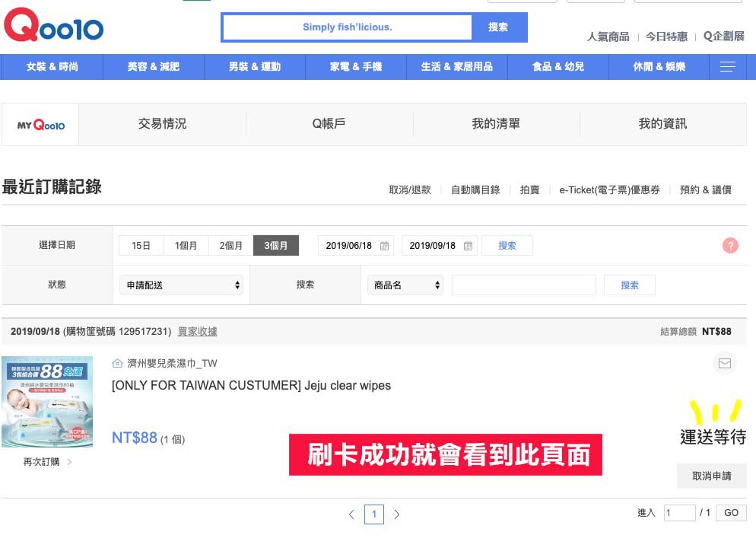Switch to the 交易情況 tab

pyautogui.click(x=163, y=124)
